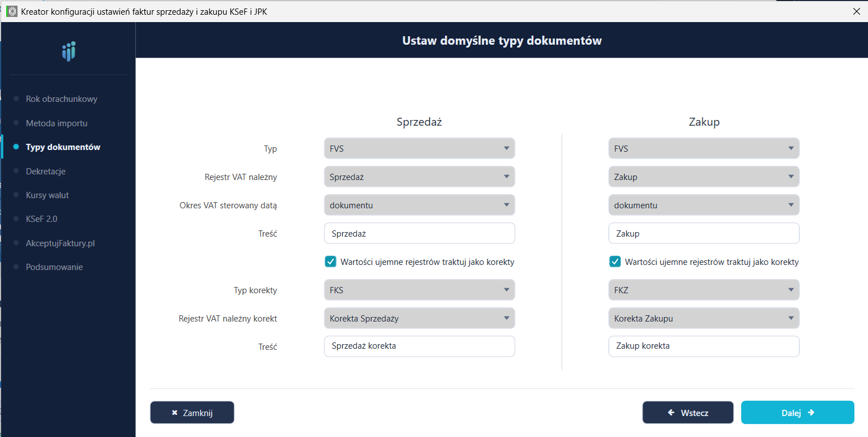Open Sprzedaż Okres VAT dropdown showing dokumentu
Image resolution: width=868 pixels, height=437 pixels.
420,205
